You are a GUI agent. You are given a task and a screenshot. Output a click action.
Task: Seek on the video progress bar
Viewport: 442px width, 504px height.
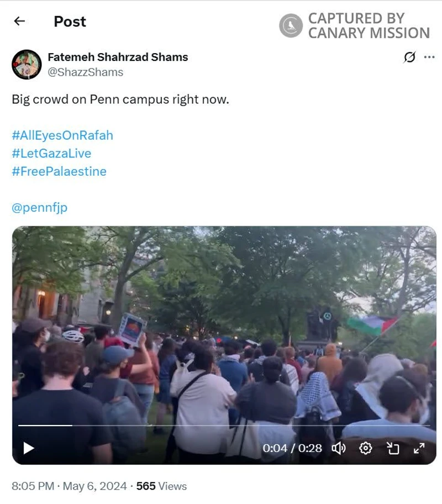(224, 426)
